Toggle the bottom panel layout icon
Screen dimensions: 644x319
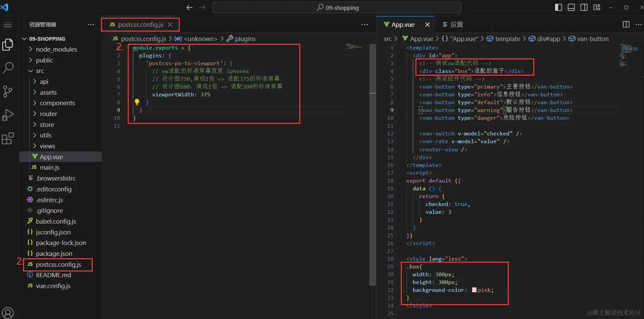click(571, 7)
